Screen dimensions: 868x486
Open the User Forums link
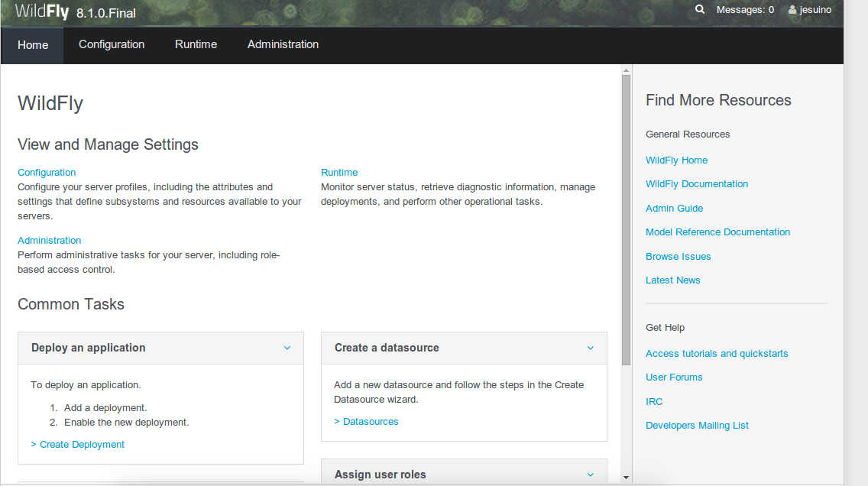(674, 377)
